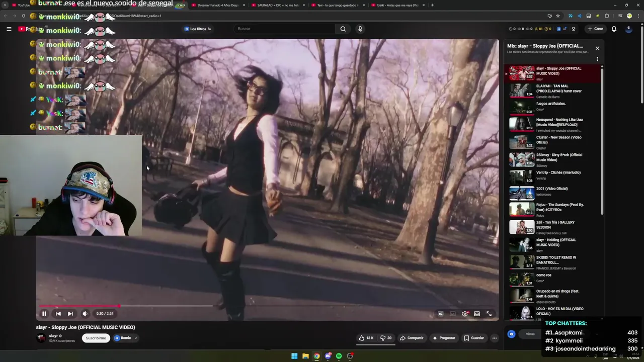Share the video with Compartir
This screenshot has height=362, width=644.
point(412,338)
